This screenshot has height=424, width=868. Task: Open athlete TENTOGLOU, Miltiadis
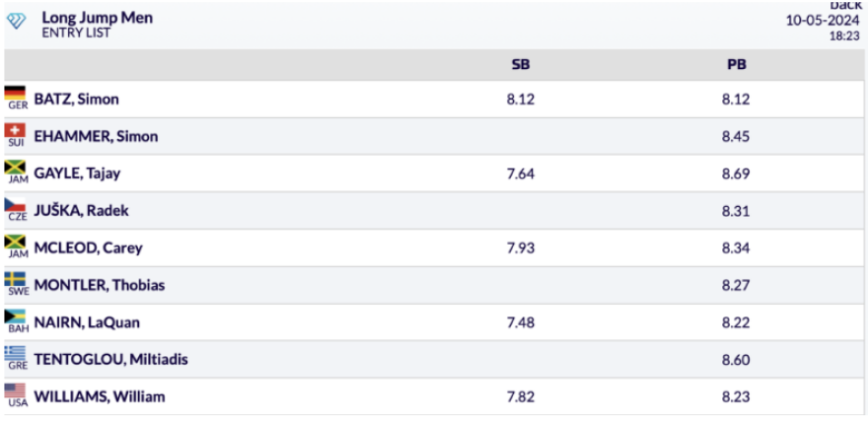(110, 360)
